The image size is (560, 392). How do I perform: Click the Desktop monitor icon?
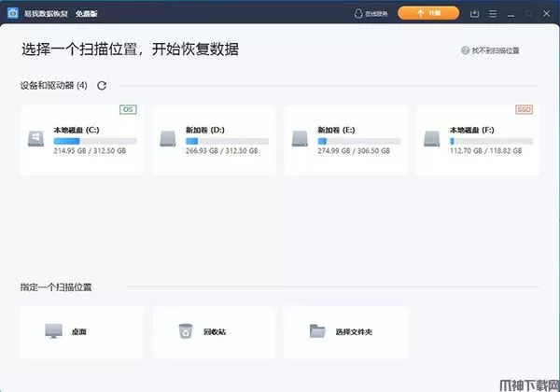click(53, 331)
